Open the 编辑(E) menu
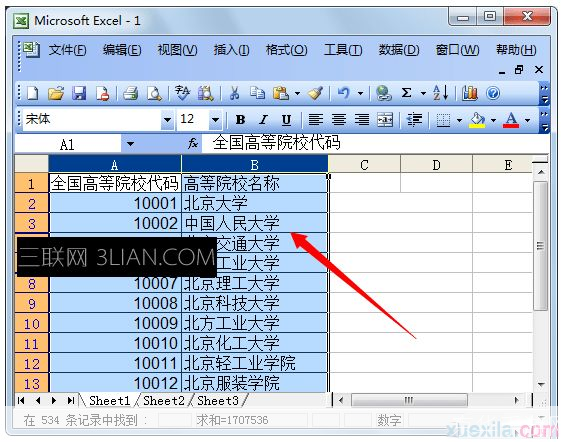 [x=122, y=50]
